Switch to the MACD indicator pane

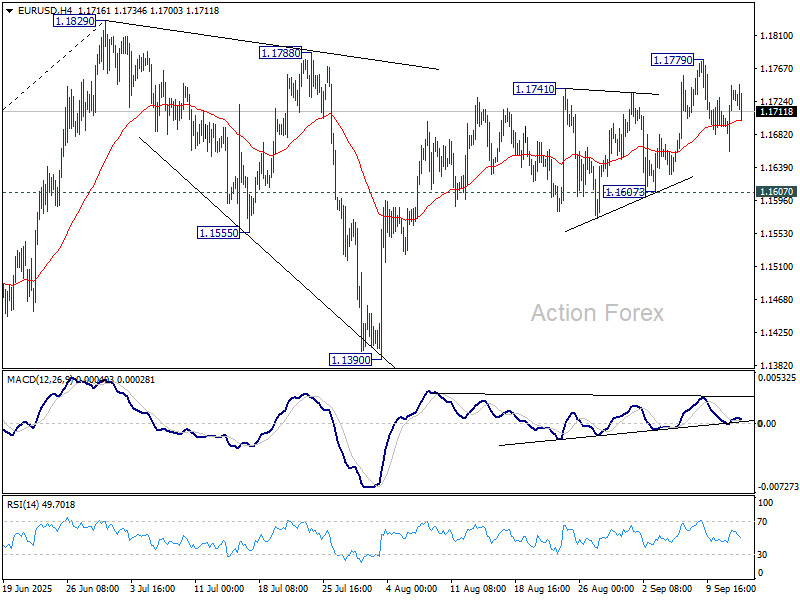tap(400, 430)
